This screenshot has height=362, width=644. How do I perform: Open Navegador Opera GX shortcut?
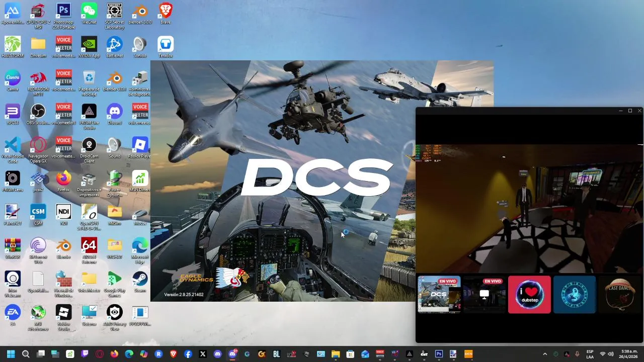pyautogui.click(x=38, y=150)
